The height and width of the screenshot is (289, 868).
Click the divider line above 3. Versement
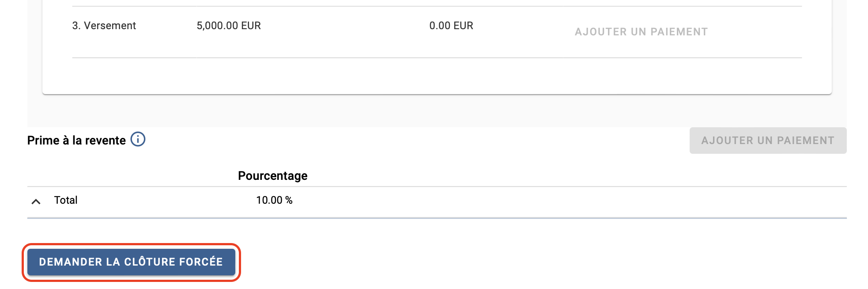(437, 6)
